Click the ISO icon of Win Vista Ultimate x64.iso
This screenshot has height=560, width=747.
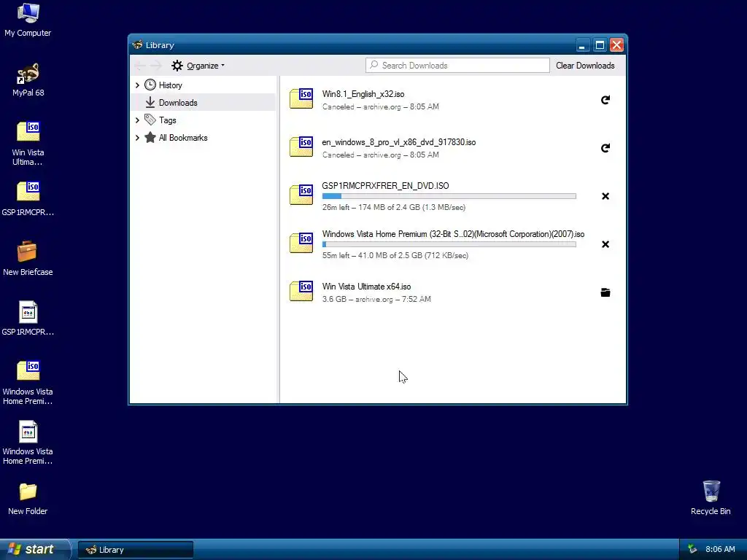[301, 291]
